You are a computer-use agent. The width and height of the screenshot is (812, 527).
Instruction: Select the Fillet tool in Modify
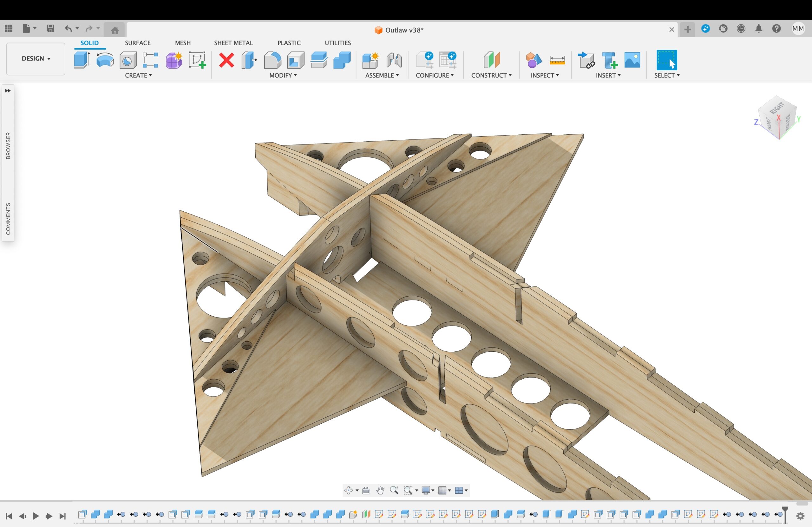click(x=272, y=60)
